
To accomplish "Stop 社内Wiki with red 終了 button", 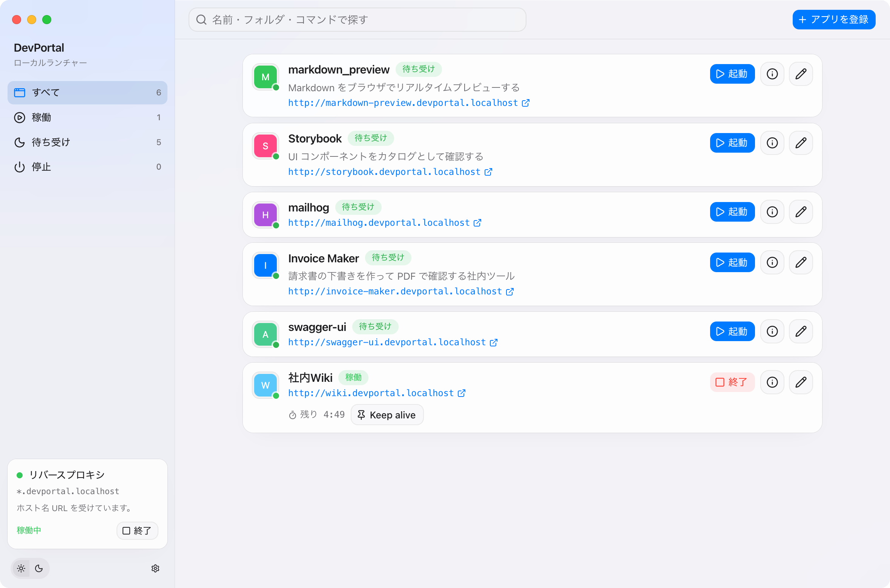I will (x=732, y=382).
